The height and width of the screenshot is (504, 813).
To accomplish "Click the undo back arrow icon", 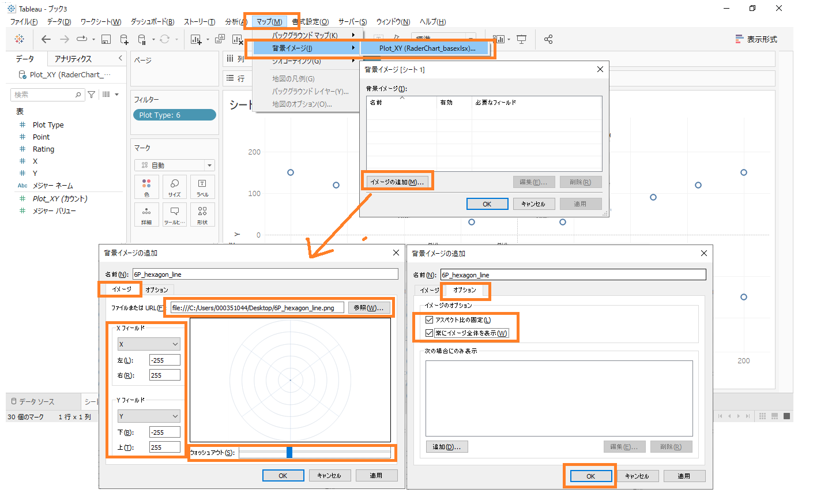I will [x=46, y=39].
